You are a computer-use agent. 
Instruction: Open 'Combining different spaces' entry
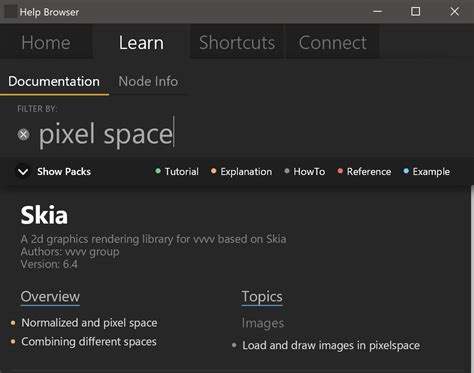click(89, 342)
